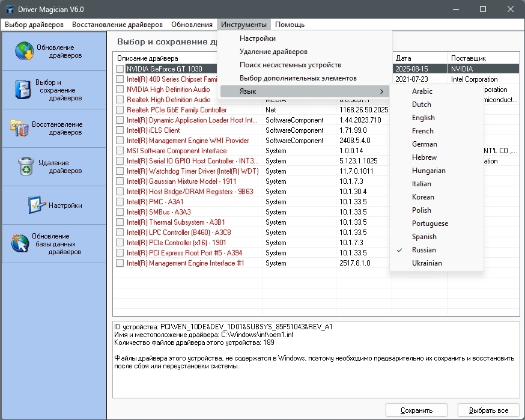Choose German in language list

point(436,144)
